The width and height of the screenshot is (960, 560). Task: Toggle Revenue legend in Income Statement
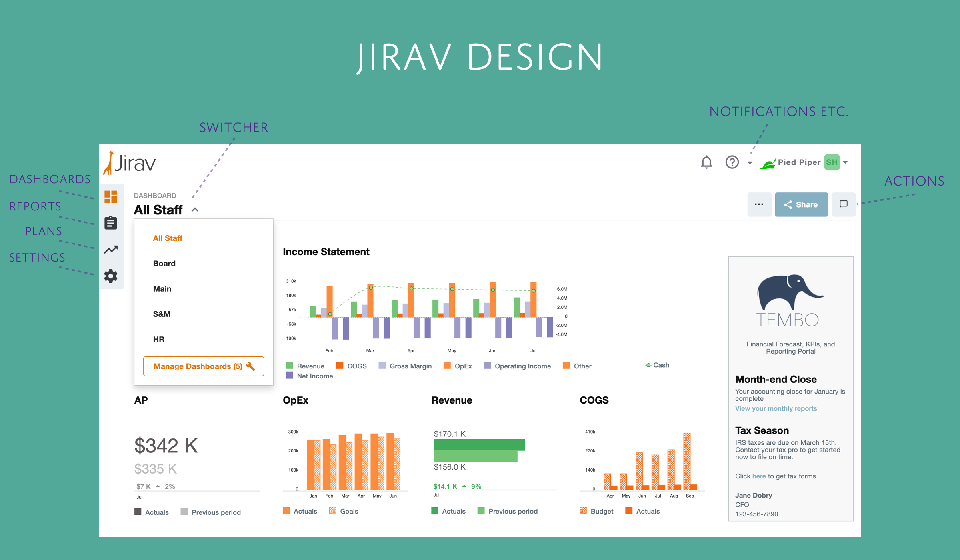[x=305, y=366]
